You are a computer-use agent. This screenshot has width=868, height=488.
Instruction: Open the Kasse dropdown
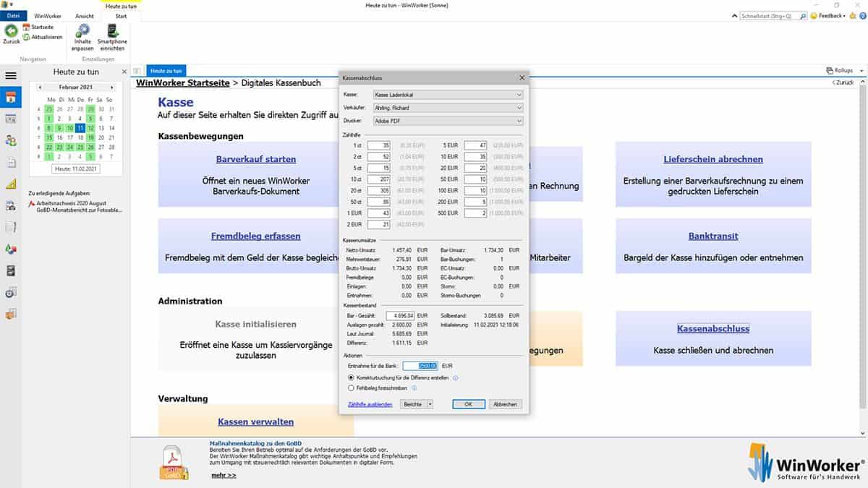(x=519, y=95)
